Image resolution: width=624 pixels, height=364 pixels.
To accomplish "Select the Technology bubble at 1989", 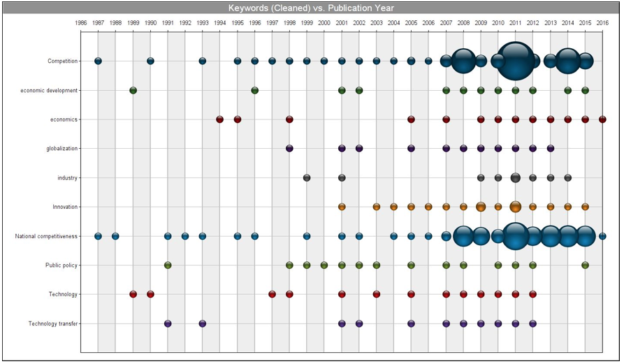I will point(133,294).
